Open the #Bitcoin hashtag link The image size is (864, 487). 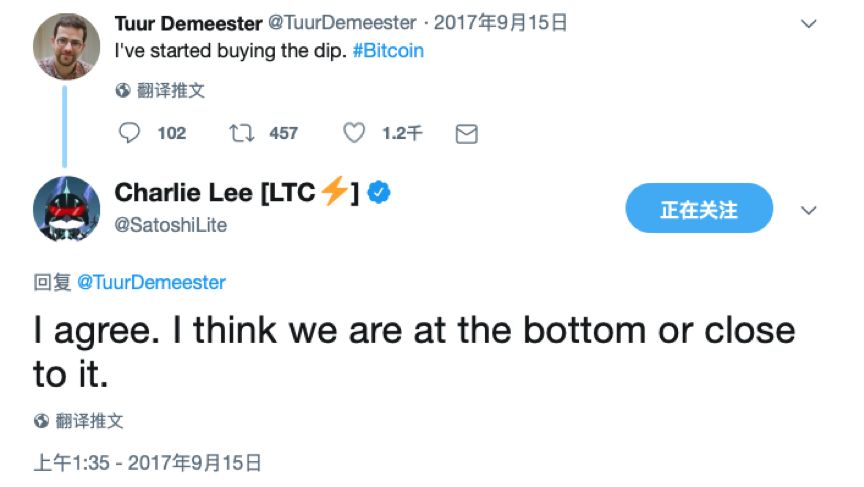[x=388, y=51]
